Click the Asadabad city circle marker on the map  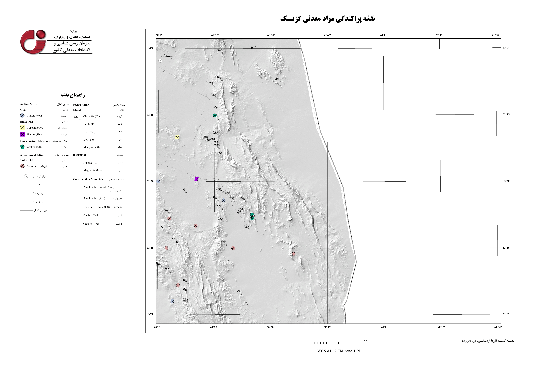point(160,61)
